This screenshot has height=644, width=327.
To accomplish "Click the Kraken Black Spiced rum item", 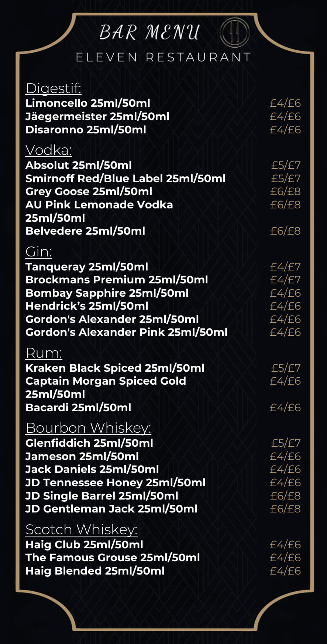I will point(115,368).
